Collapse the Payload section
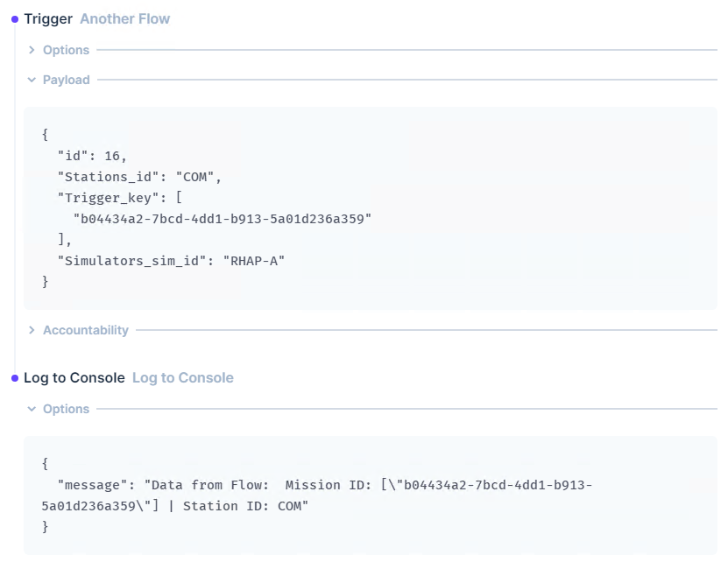 [32, 80]
